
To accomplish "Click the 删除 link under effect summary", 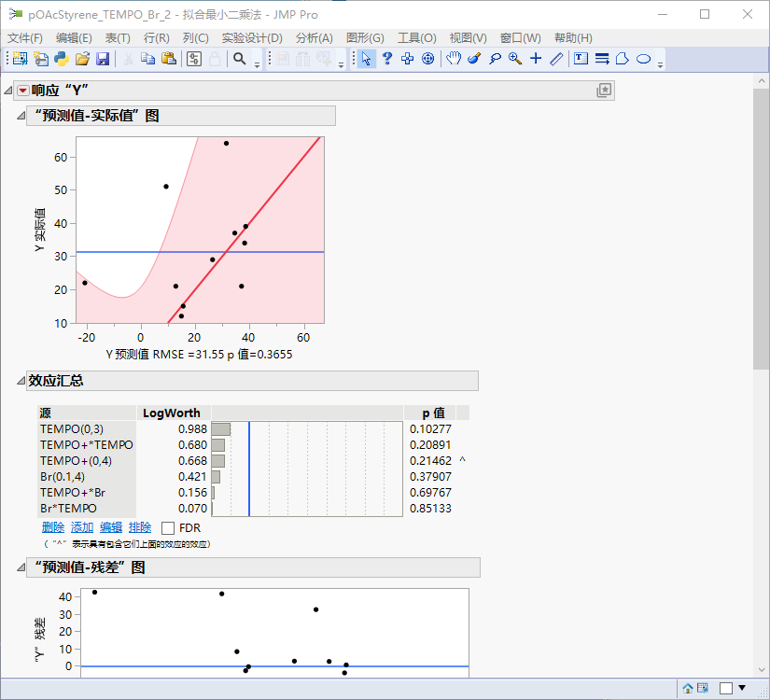I will click(x=53, y=528).
